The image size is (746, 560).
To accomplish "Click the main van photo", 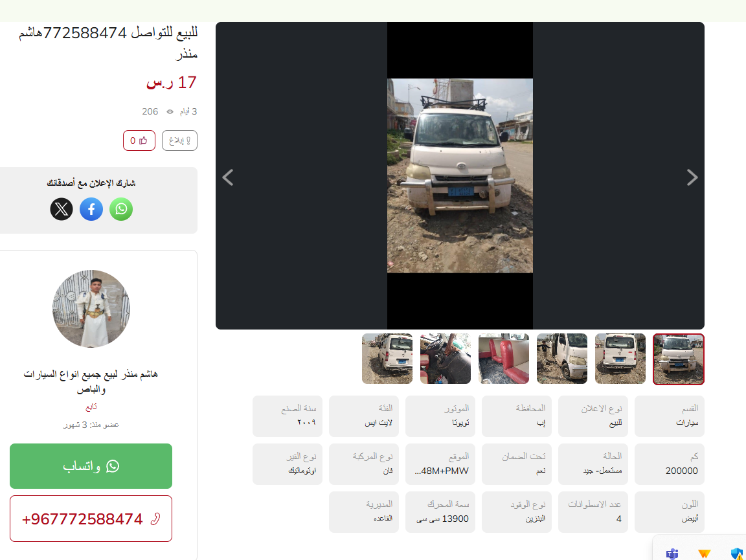I will coord(460,175).
